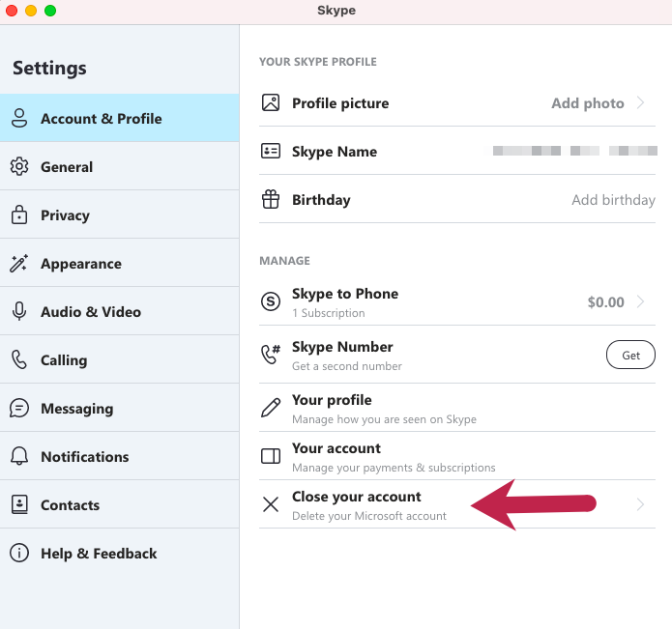Click the Messaging chat bubble icon

pyautogui.click(x=19, y=408)
